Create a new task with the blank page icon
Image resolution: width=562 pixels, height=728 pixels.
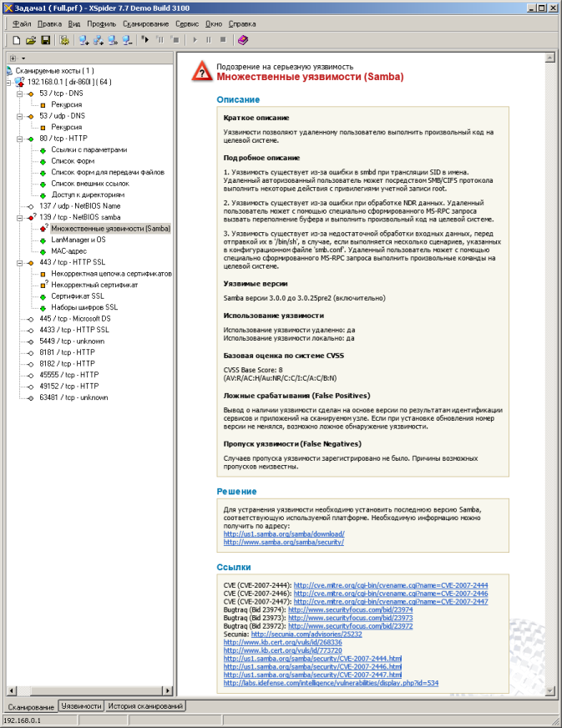coord(16,40)
